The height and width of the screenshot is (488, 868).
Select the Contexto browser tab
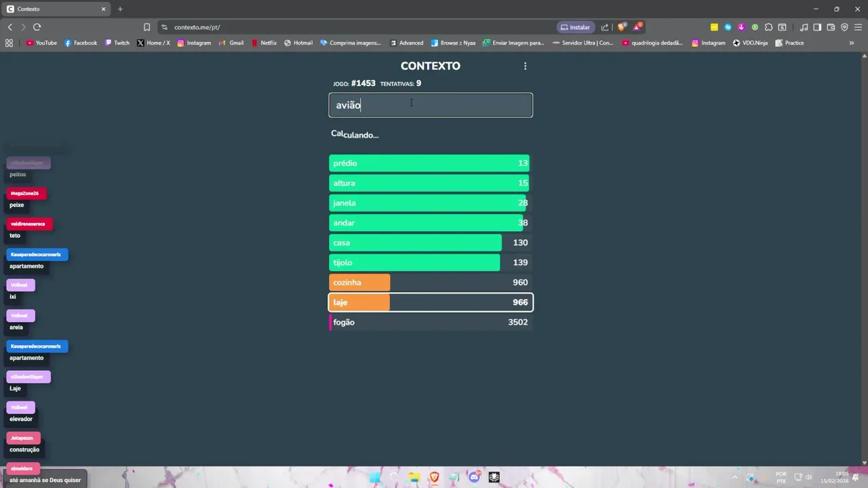click(x=56, y=9)
